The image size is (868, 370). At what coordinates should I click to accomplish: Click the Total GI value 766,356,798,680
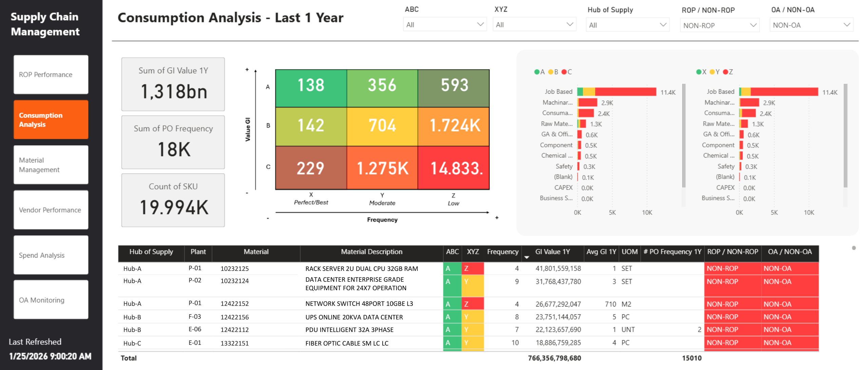tap(555, 358)
